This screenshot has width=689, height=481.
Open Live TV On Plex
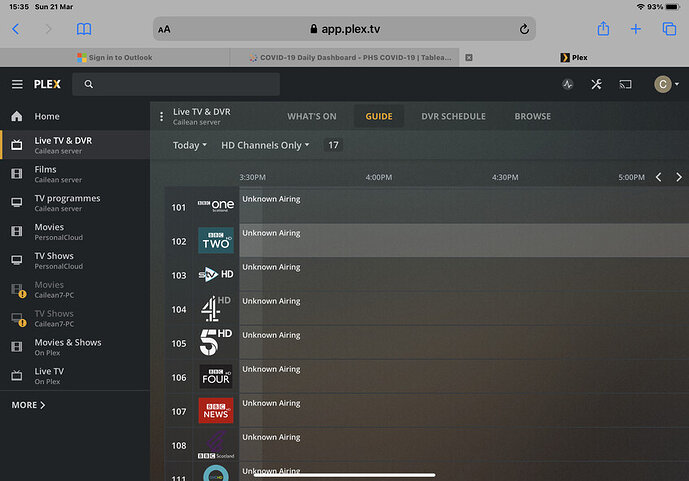(75, 376)
